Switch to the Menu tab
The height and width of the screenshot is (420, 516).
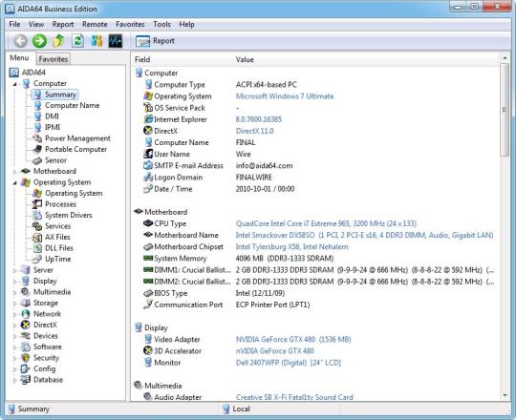pos(19,58)
